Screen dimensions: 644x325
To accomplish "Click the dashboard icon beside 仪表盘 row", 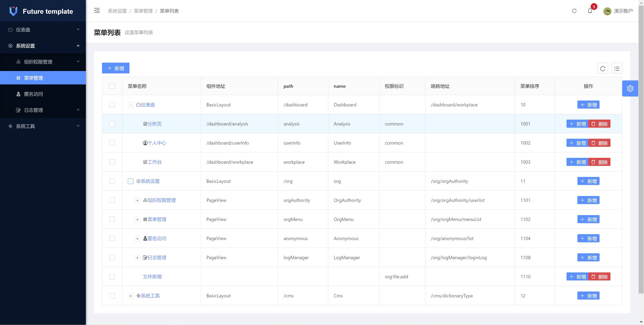I will click(x=138, y=105).
